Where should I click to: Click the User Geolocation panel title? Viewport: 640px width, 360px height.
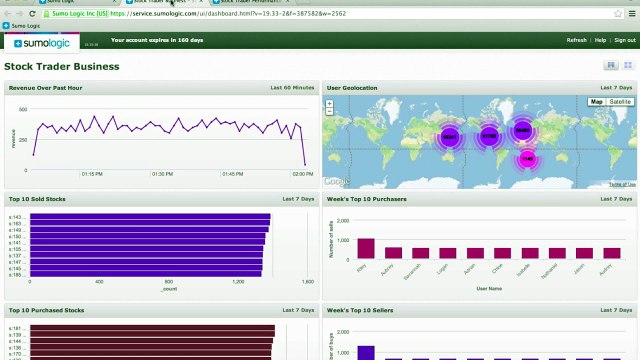[352, 88]
